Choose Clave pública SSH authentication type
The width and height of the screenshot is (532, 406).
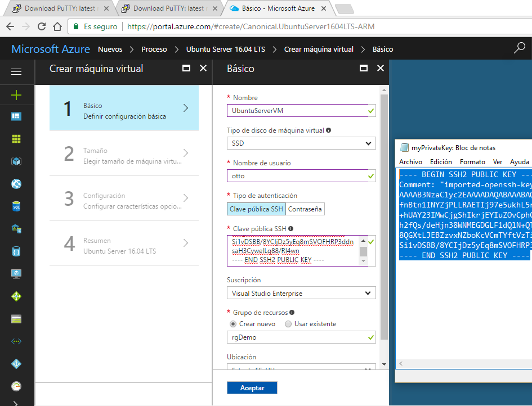coord(256,209)
